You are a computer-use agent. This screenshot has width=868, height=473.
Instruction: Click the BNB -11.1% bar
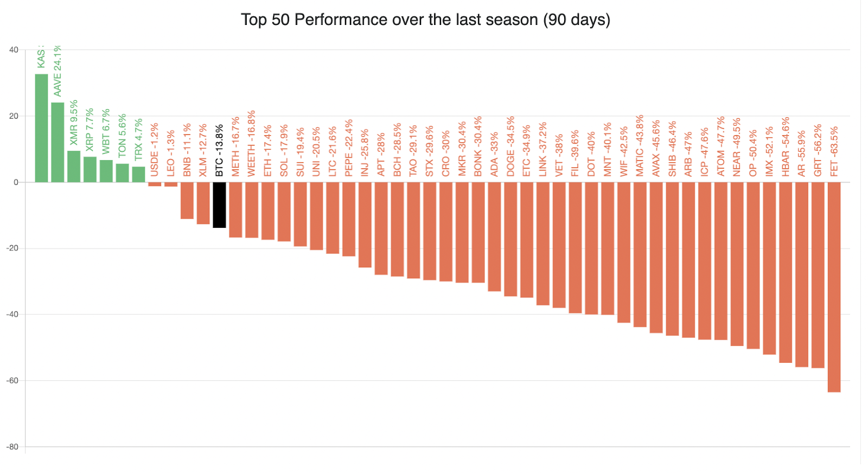pos(187,201)
